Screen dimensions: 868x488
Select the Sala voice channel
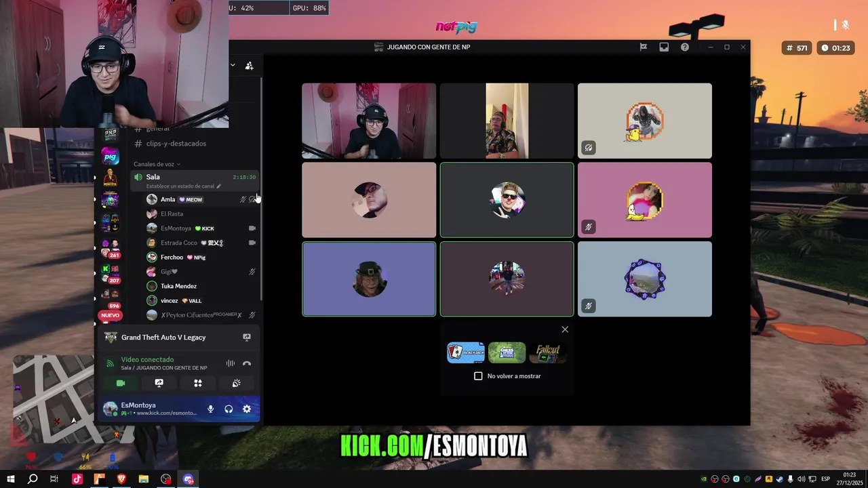pyautogui.click(x=195, y=180)
